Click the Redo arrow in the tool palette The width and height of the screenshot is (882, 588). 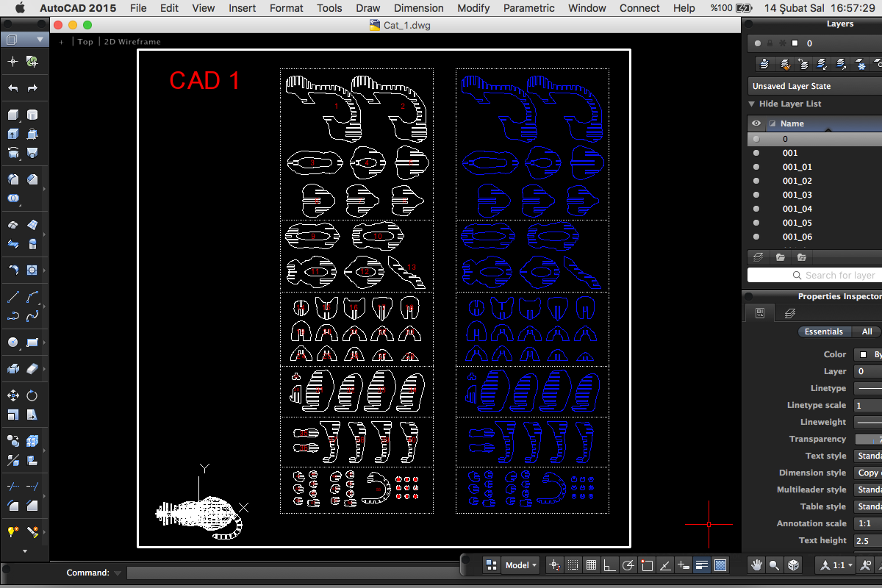coord(32,88)
